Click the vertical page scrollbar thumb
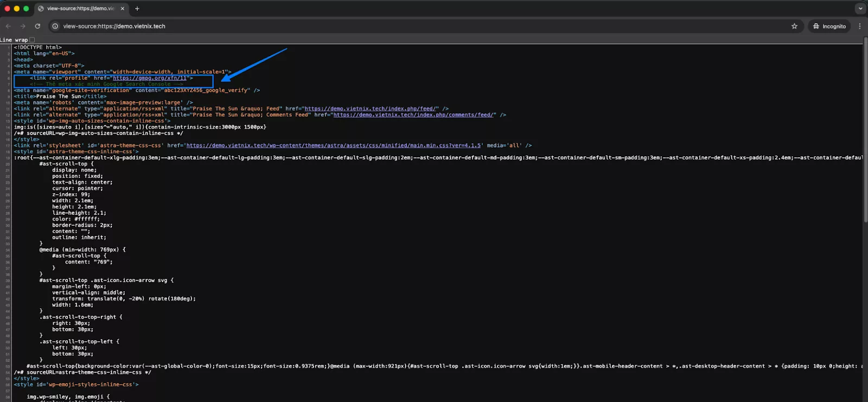Image resolution: width=868 pixels, height=402 pixels. 865,130
